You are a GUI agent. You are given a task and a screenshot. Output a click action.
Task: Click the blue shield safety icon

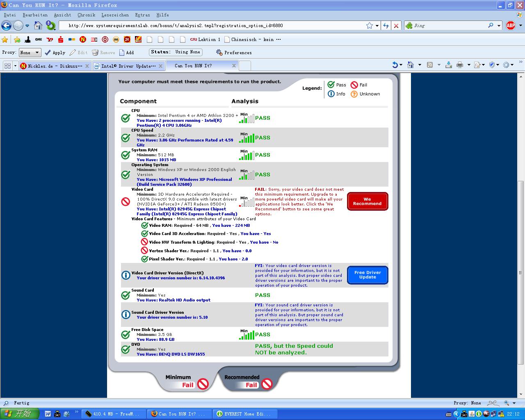coord(492,65)
